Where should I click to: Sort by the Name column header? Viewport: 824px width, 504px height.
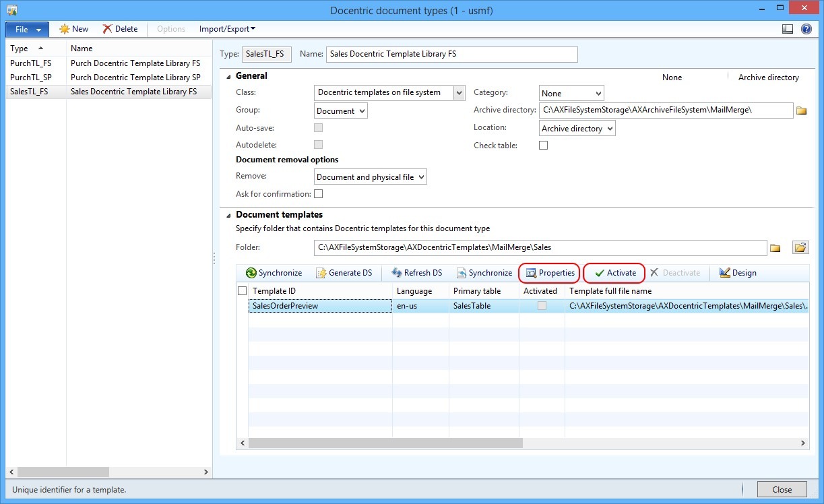(139, 49)
